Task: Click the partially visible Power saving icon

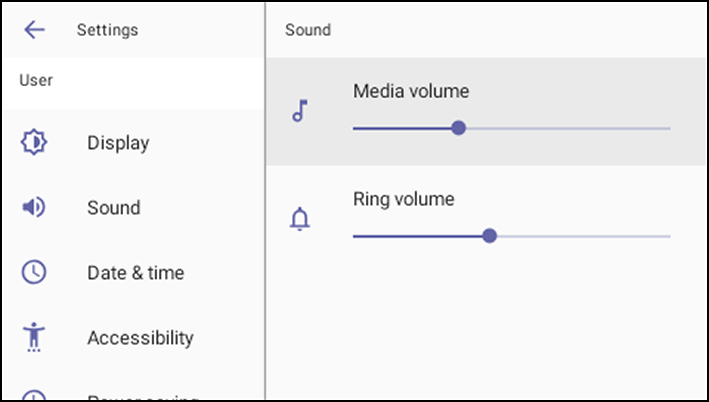Action: [34, 395]
